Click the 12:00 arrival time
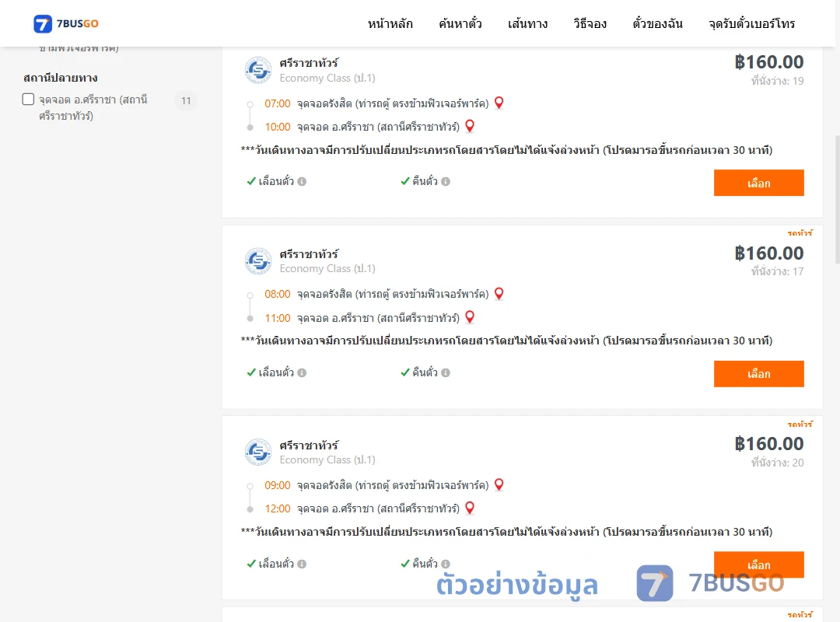840x622 pixels. coord(278,509)
